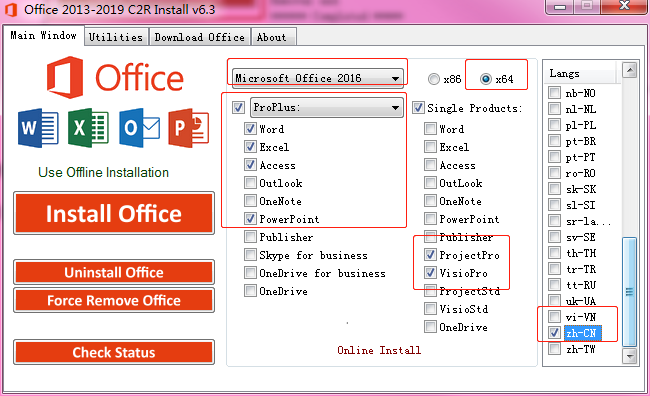This screenshot has height=396, width=650.
Task: Select the x86 architecture option
Action: pyautogui.click(x=434, y=79)
